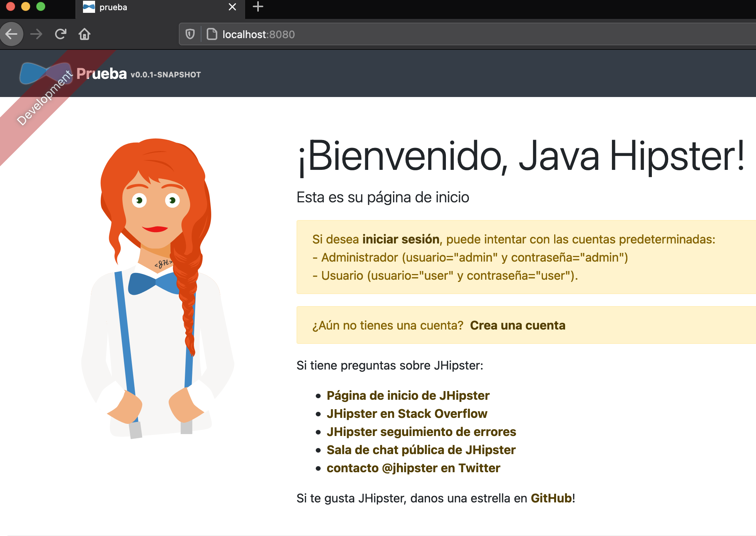The width and height of the screenshot is (756, 536).
Task: Click Si tiene preguntas sobre JHipster text
Action: [390, 365]
